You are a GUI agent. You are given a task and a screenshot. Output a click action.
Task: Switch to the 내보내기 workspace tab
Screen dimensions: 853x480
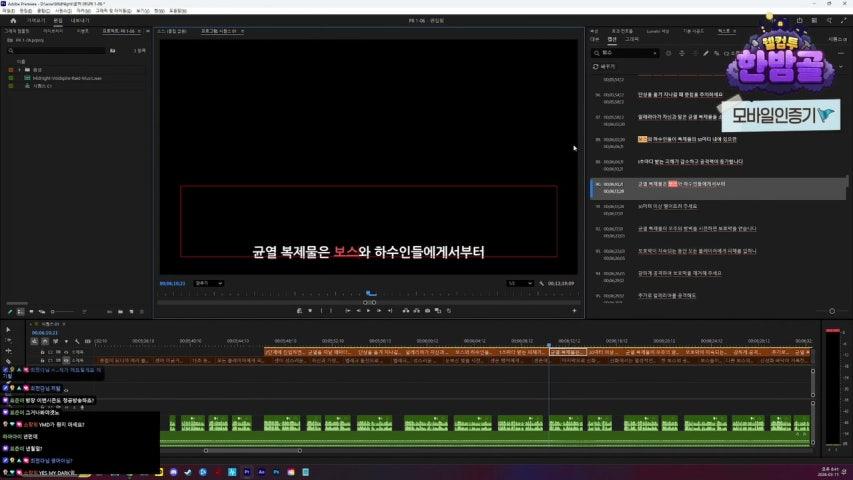pos(80,19)
